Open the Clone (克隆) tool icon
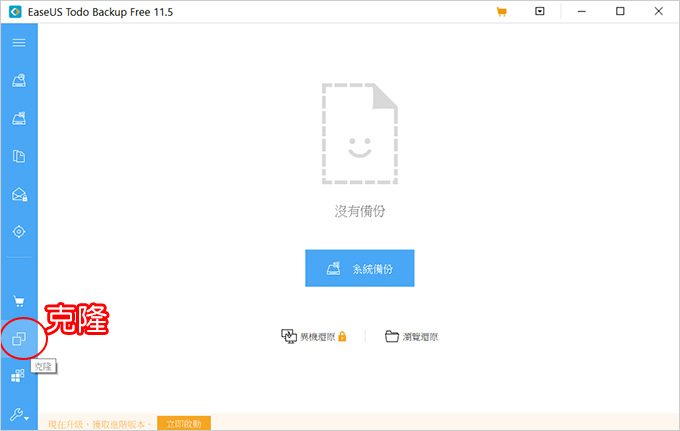Image resolution: width=680 pixels, height=431 pixels. [x=19, y=339]
